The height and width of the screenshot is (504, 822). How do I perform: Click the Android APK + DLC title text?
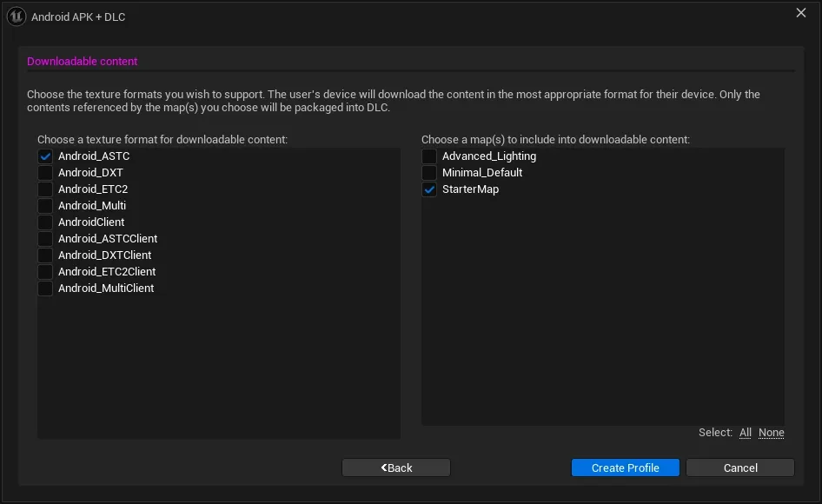coord(78,17)
